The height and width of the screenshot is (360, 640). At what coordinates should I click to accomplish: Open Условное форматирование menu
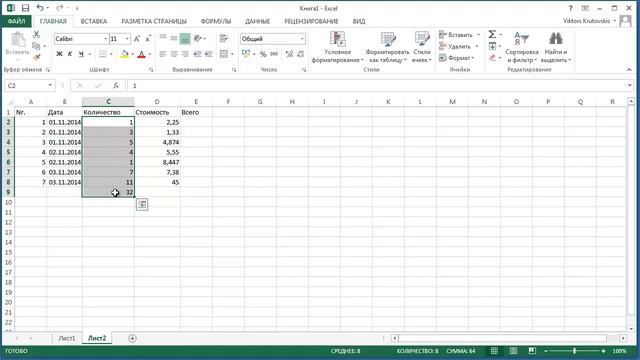tap(338, 47)
